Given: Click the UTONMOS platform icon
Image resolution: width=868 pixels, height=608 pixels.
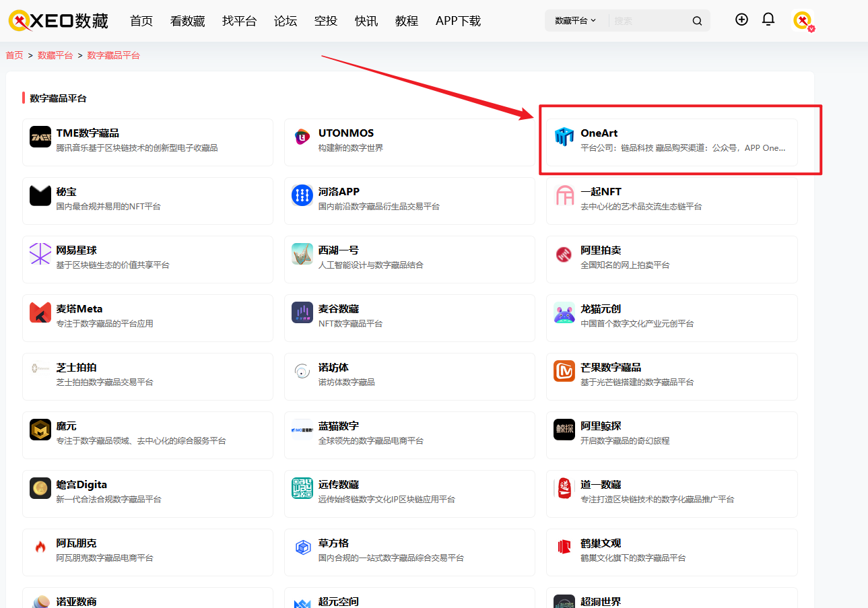Looking at the screenshot, I should coord(302,137).
